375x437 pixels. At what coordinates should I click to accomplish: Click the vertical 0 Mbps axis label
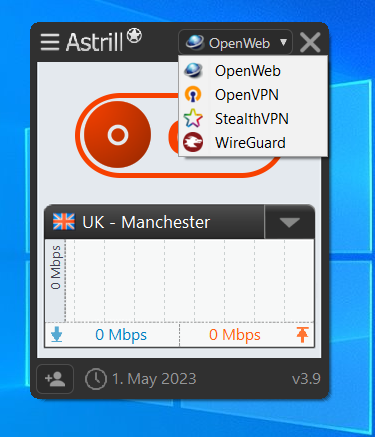[x=56, y=267]
